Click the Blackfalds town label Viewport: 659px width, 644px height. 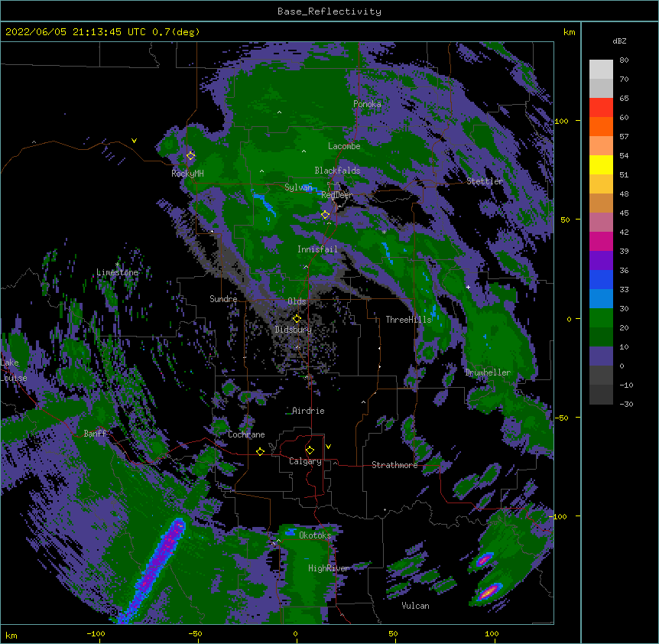(337, 171)
